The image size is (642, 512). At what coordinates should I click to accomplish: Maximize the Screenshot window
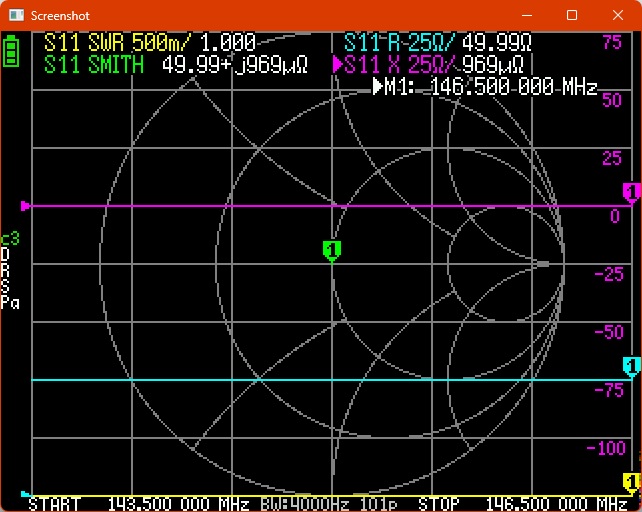pos(572,16)
